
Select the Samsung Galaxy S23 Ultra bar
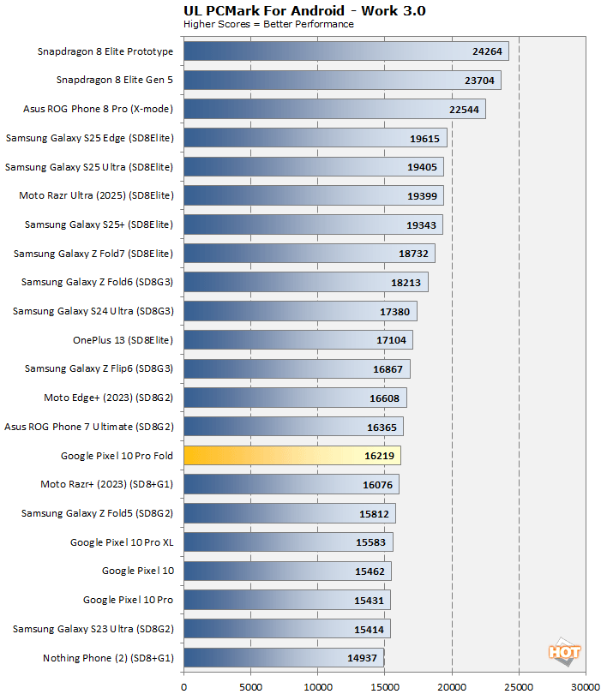click(286, 629)
